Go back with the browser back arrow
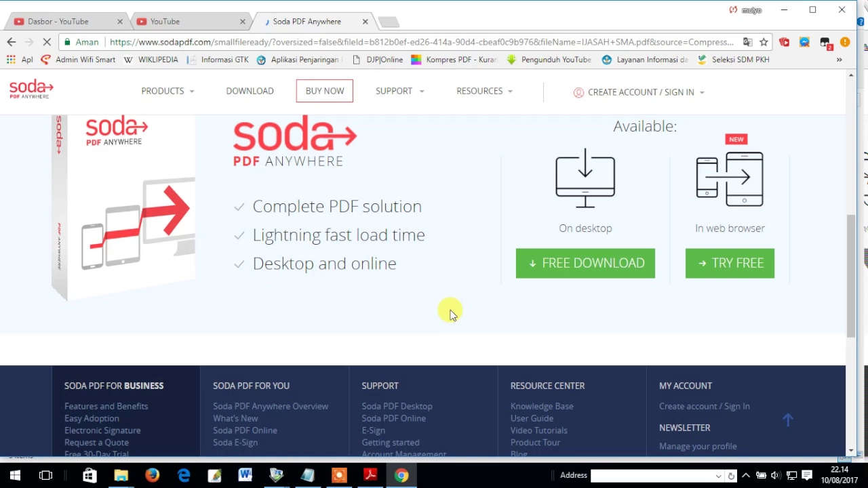Viewport: 868px width, 488px height. coord(11,42)
